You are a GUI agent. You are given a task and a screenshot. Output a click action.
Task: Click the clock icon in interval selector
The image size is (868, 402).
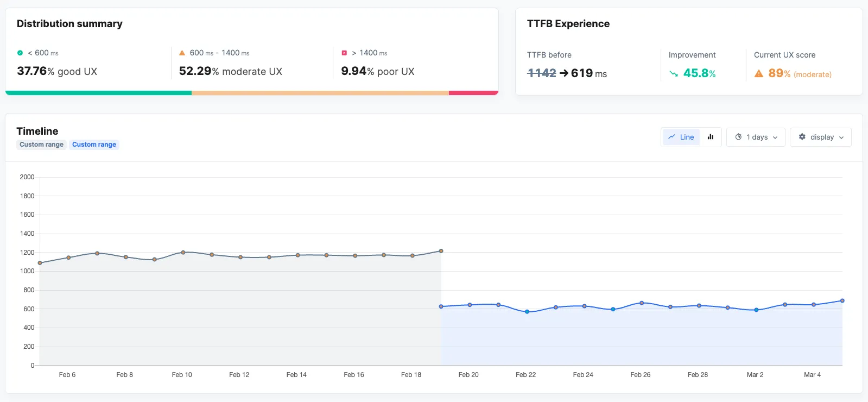[738, 137]
